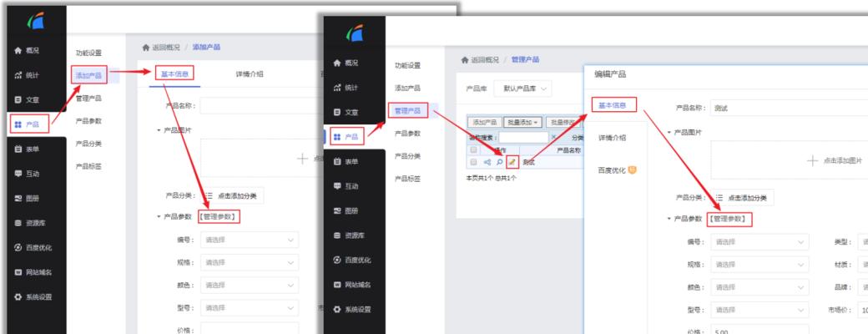Click 【管理参数】 link in 编辑产品 panel
Screen dimensions: 868x334
pos(729,220)
